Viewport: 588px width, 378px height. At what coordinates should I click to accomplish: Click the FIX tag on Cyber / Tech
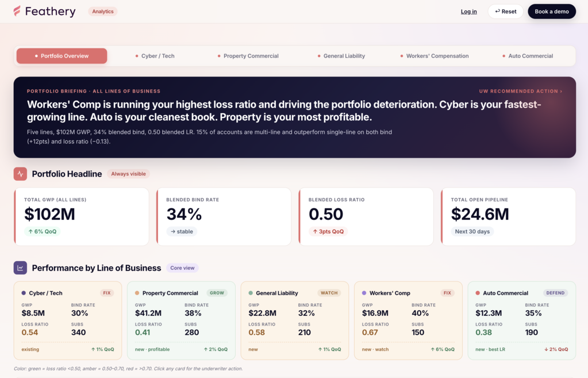click(107, 293)
